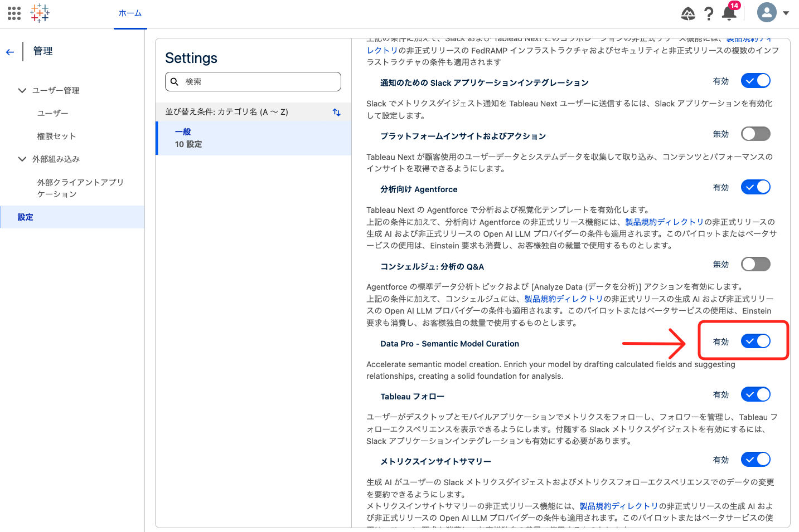Viewport: 799px width, 532px height.
Task: Click メトリクスインサイトサマリー setting title
Action: [x=435, y=461]
